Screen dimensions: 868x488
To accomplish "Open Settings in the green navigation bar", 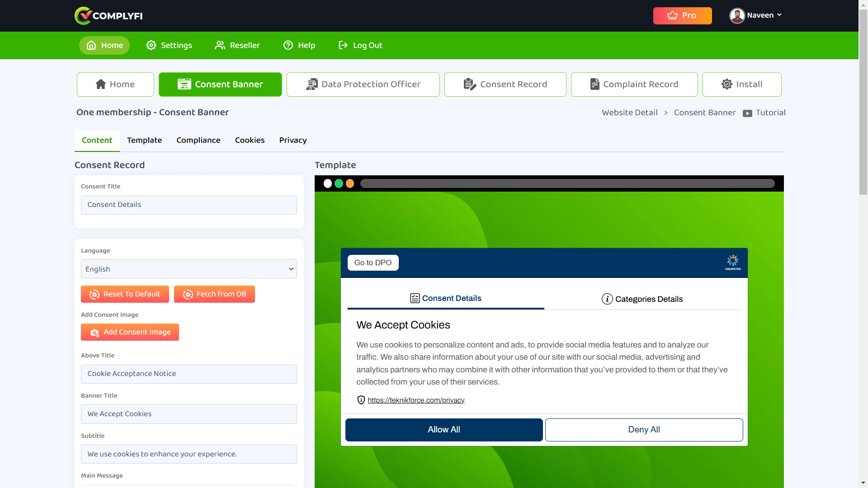I will (x=169, y=45).
